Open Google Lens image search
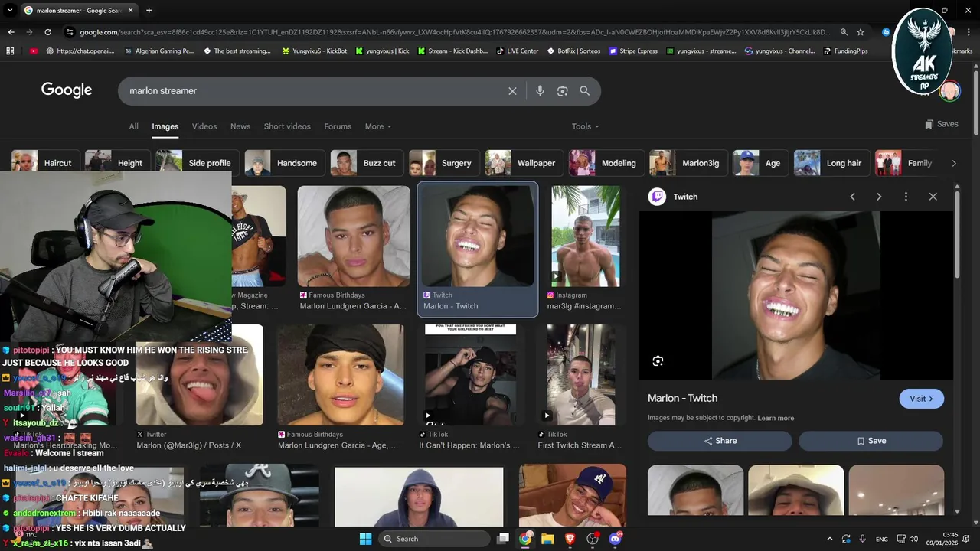 point(562,91)
